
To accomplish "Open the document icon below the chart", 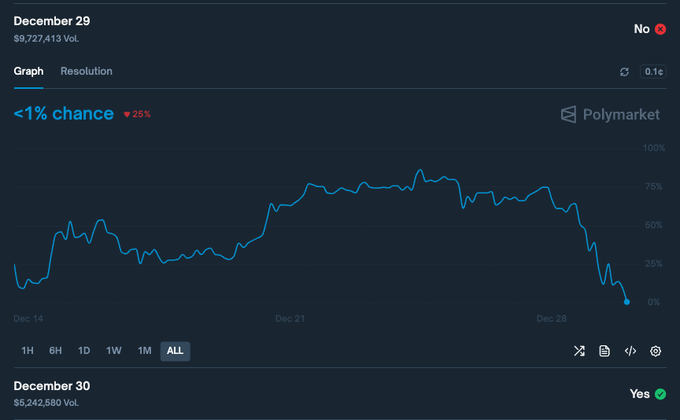I will click(605, 351).
